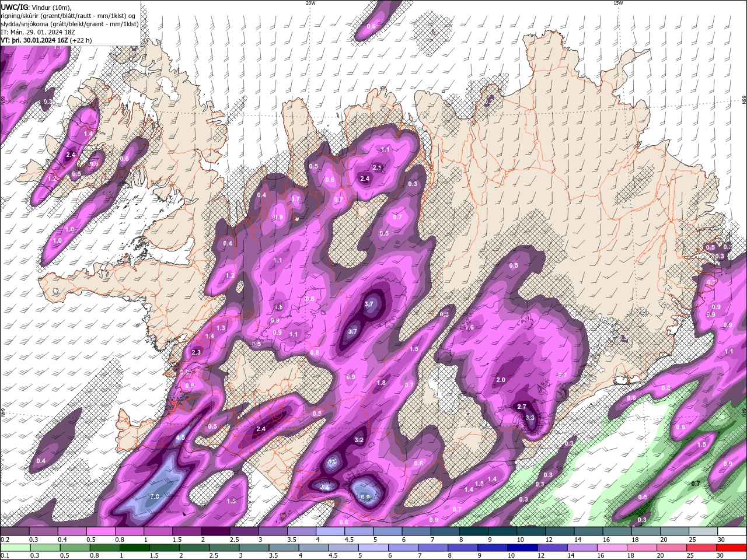This screenshot has width=747, height=560.
Task: Select the 3 grey-green swatch in lower legend
Action: tap(253, 548)
